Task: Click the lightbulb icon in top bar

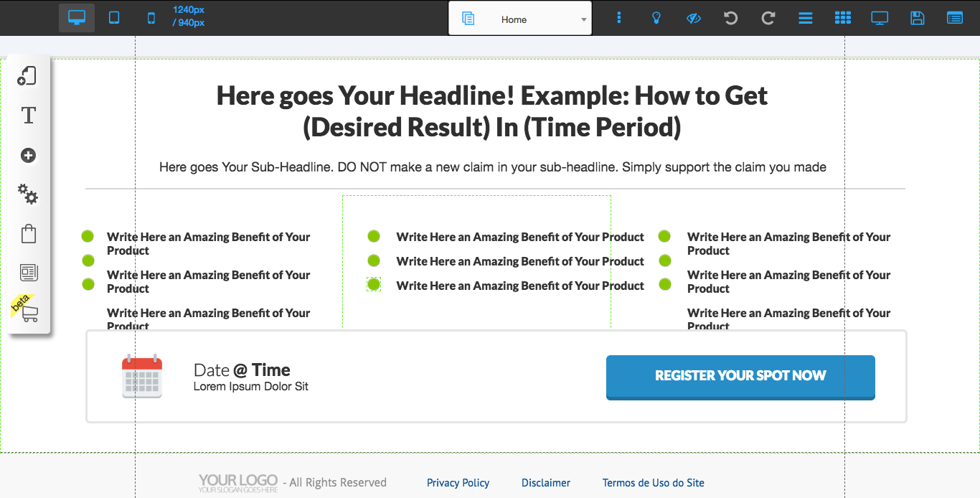Action: (656, 18)
